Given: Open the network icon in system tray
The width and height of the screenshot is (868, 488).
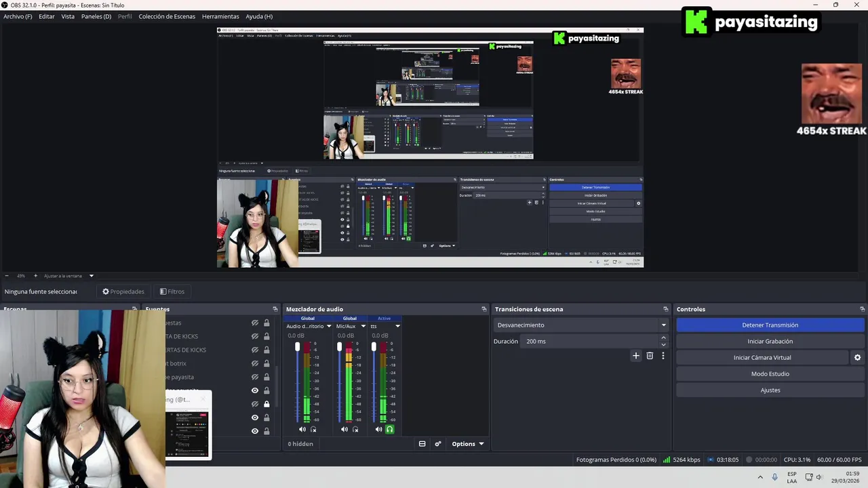Looking at the screenshot, I should point(809,477).
